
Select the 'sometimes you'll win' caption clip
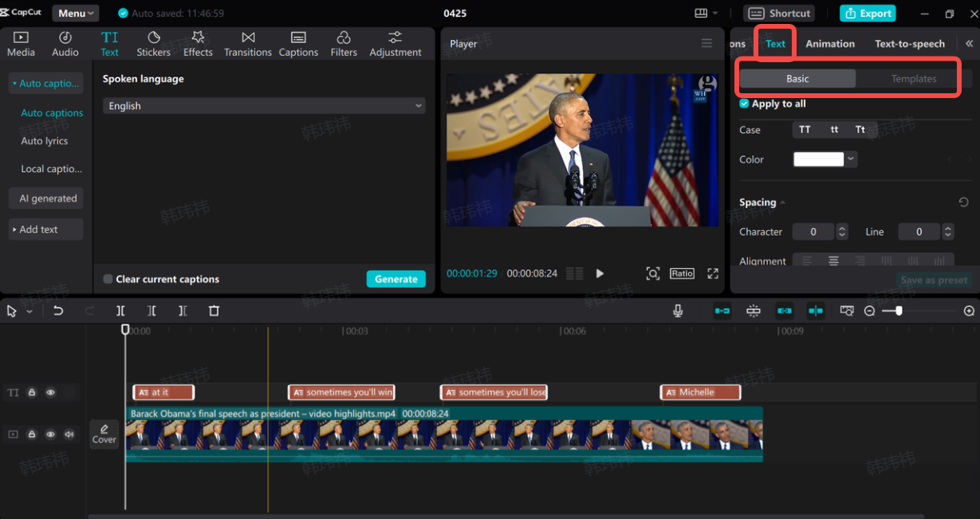[342, 392]
